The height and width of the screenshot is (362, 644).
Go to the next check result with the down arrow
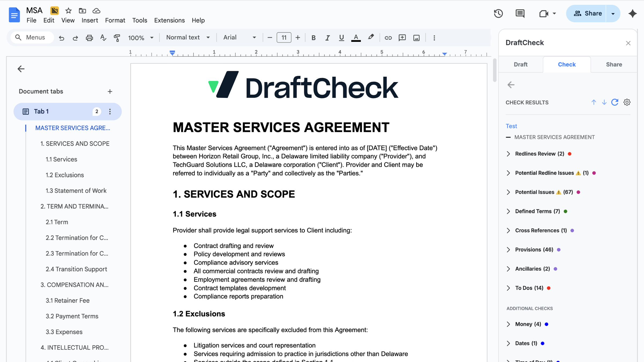pyautogui.click(x=604, y=102)
